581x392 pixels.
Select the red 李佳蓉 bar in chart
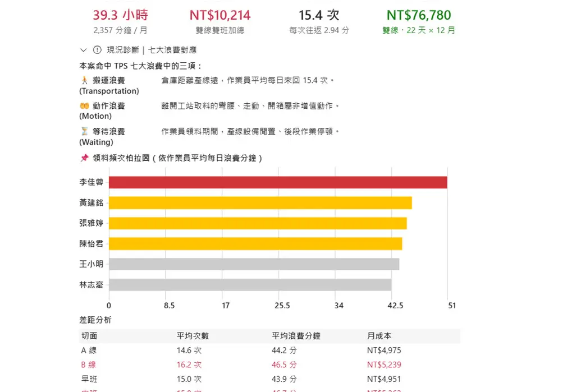point(278,182)
